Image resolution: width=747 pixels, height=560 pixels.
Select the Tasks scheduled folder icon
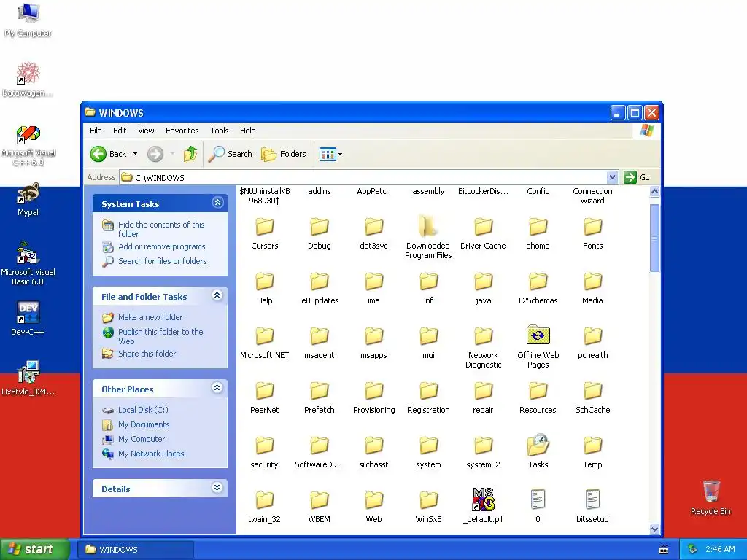point(538,444)
